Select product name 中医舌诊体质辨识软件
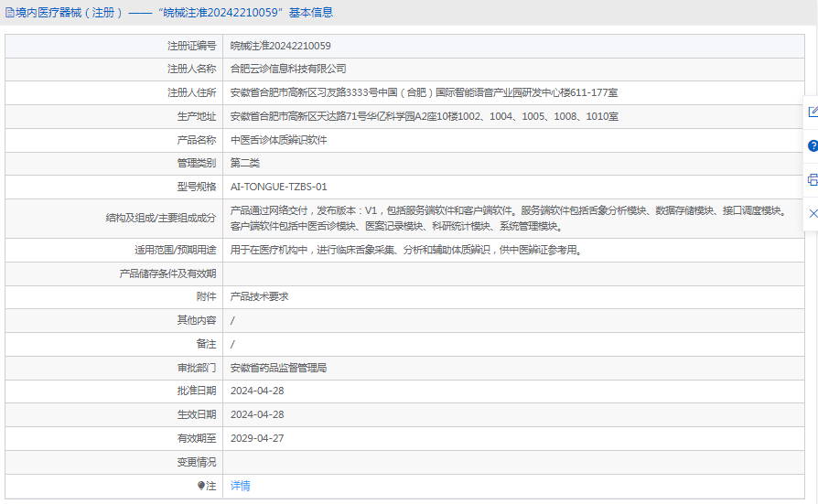The width and height of the screenshot is (818, 504). click(278, 140)
